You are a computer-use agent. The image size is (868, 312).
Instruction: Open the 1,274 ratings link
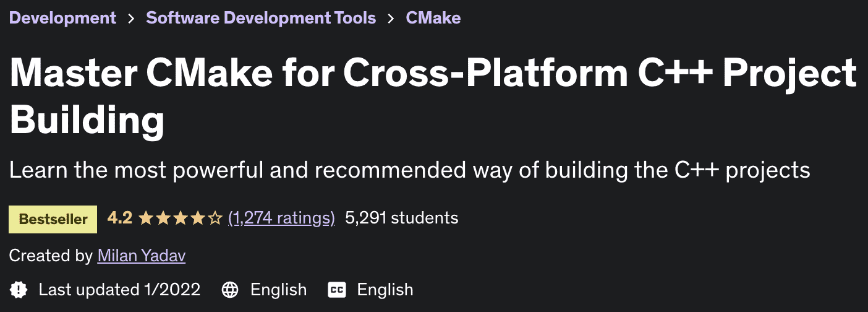281,218
